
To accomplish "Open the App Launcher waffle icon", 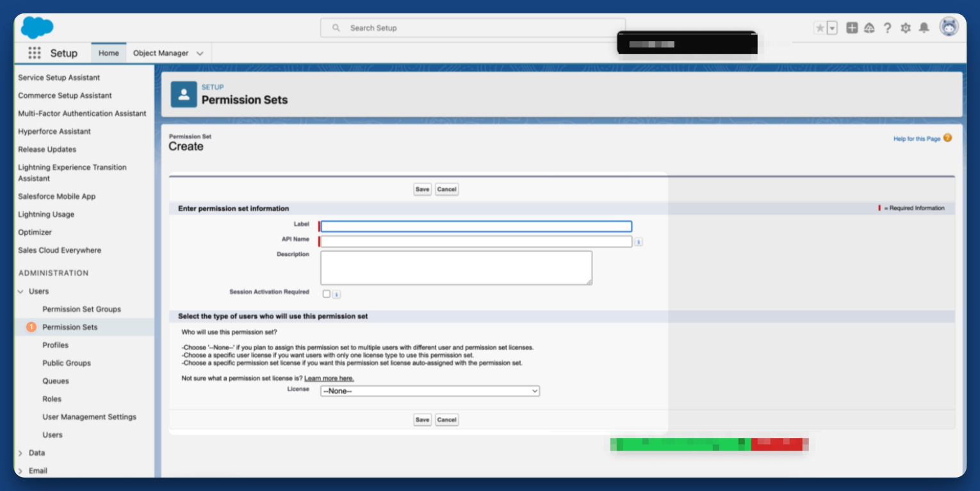I will point(35,53).
